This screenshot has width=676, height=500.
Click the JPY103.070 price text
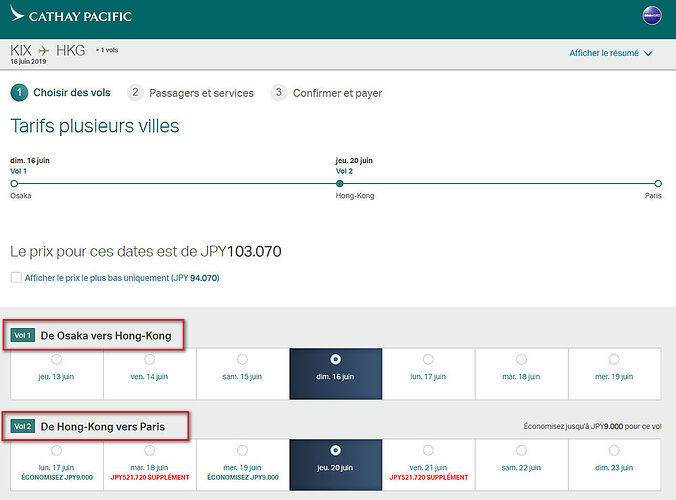tap(241, 251)
